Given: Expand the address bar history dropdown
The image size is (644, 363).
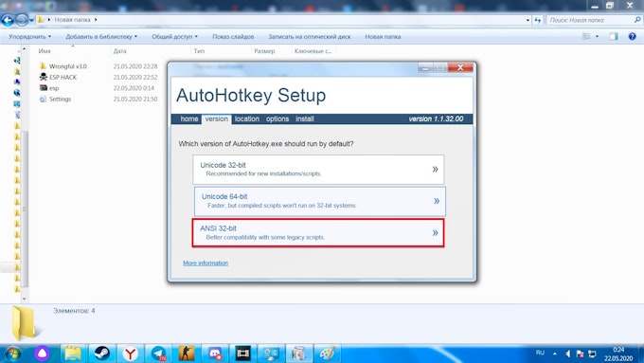Looking at the screenshot, I should (528, 20).
